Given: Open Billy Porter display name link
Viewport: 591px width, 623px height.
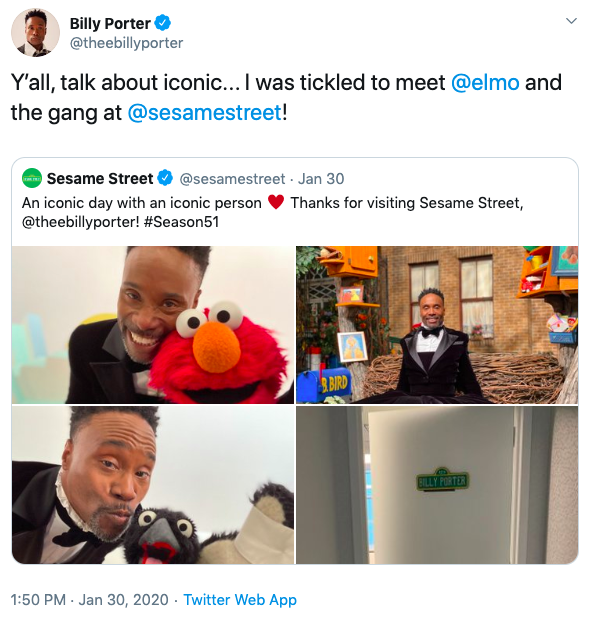Looking at the screenshot, I should coord(110,23).
